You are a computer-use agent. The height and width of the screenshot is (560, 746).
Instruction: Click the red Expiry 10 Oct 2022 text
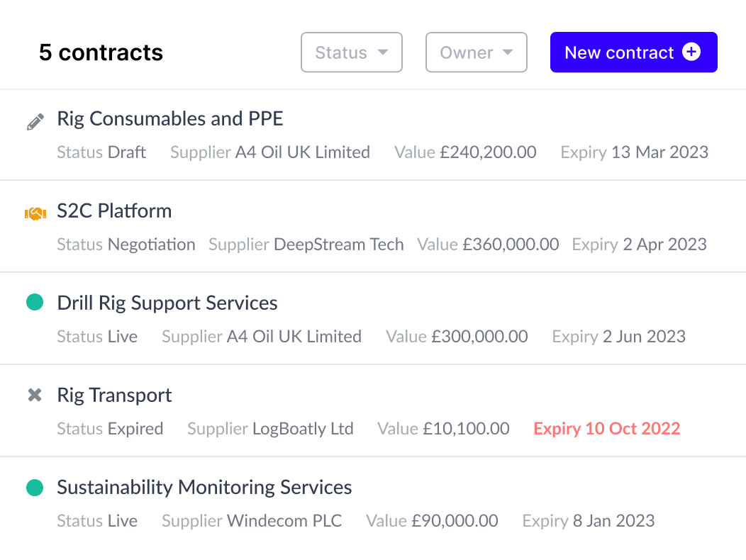coord(606,429)
